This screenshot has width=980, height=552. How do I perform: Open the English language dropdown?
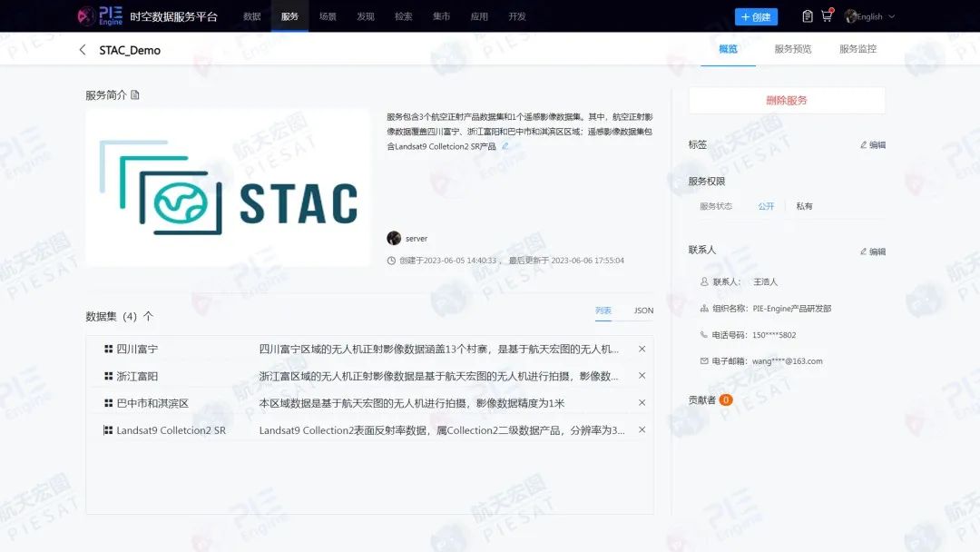877,17
